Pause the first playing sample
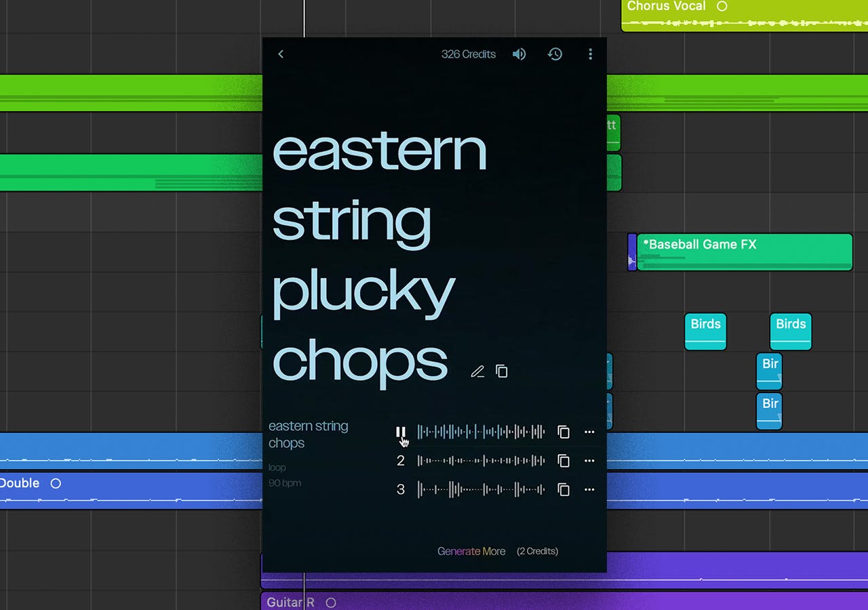Screen dimensions: 868x610 (x=401, y=432)
